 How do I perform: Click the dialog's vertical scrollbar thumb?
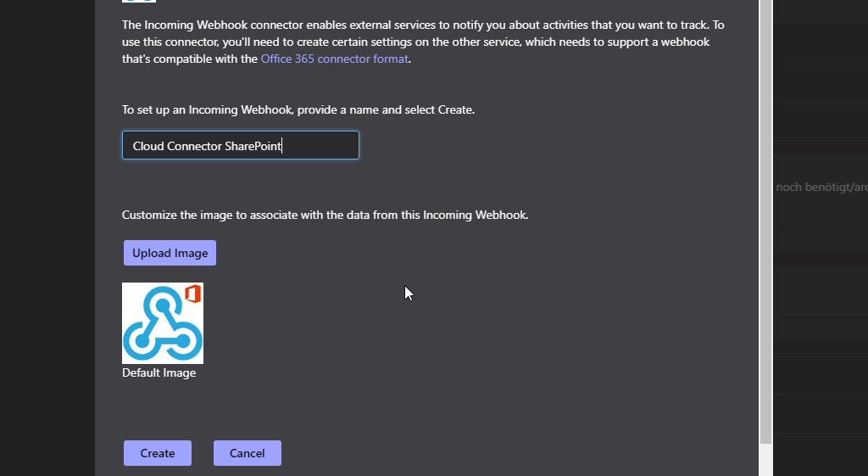tap(766, 212)
